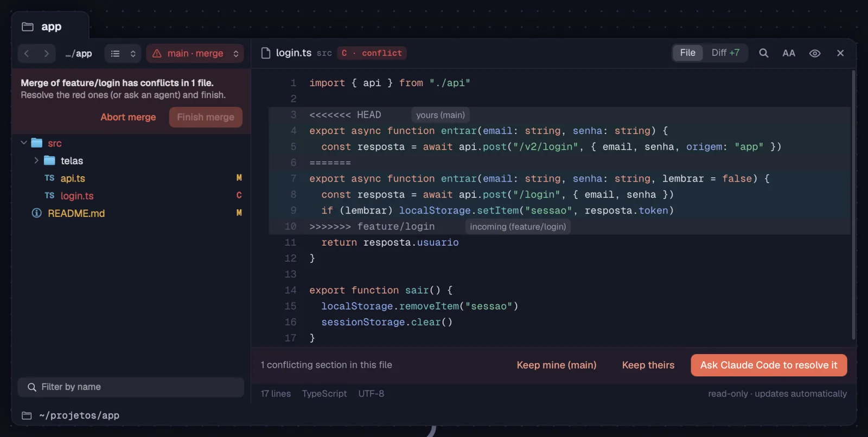Click the TS icon beside api.ts
The width and height of the screenshot is (868, 437).
click(x=49, y=178)
